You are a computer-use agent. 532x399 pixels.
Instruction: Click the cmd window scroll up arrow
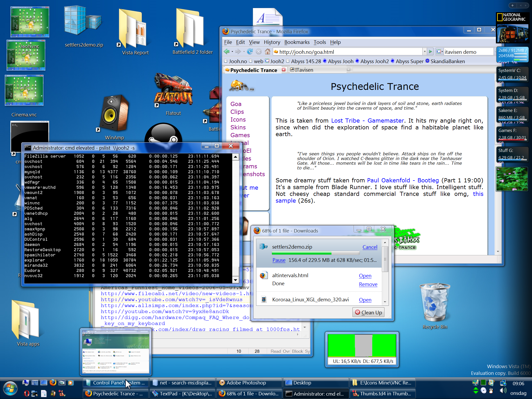(x=235, y=157)
